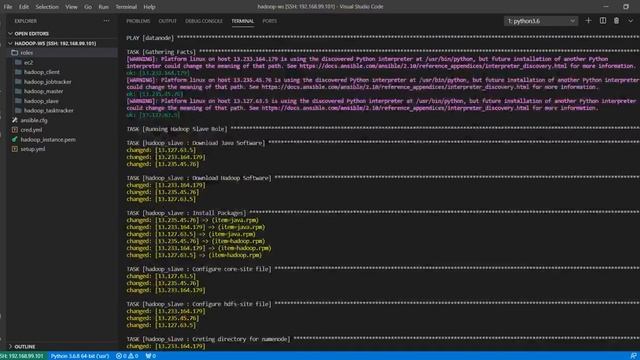The image size is (640, 360).
Task: Open the View menu
Action: click(71, 7)
